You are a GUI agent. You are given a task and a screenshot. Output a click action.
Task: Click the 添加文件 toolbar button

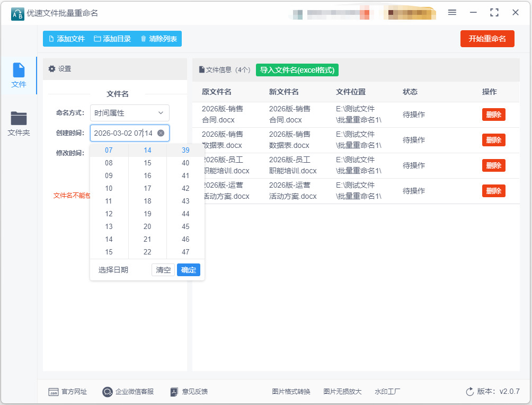click(66, 39)
